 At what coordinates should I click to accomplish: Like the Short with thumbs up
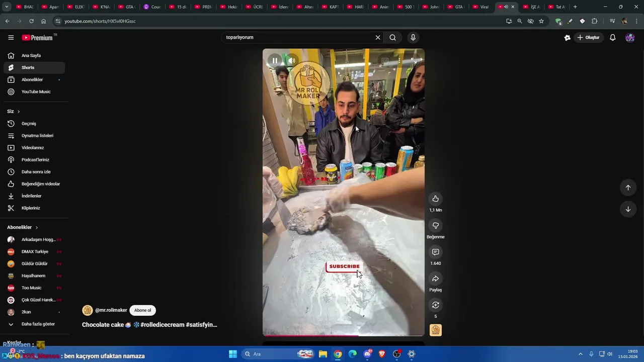[436, 199]
